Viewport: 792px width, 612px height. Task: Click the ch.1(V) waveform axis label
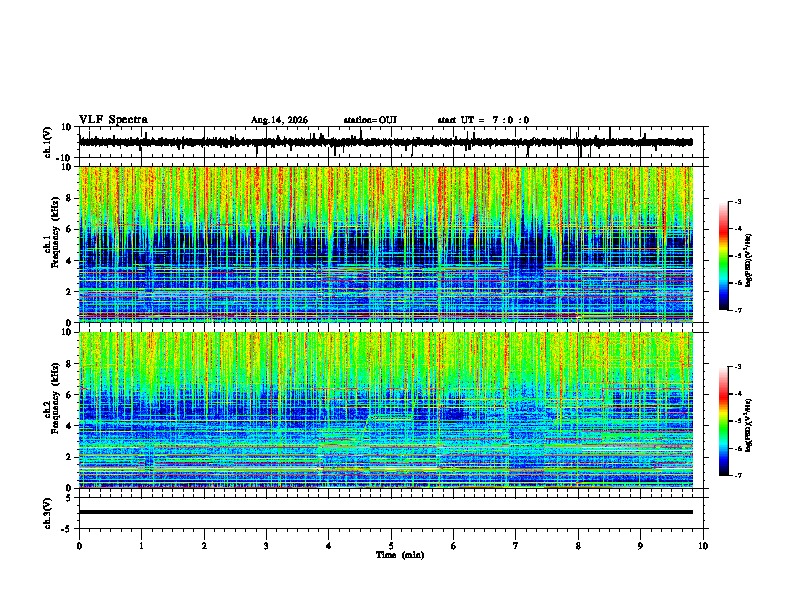48,142
